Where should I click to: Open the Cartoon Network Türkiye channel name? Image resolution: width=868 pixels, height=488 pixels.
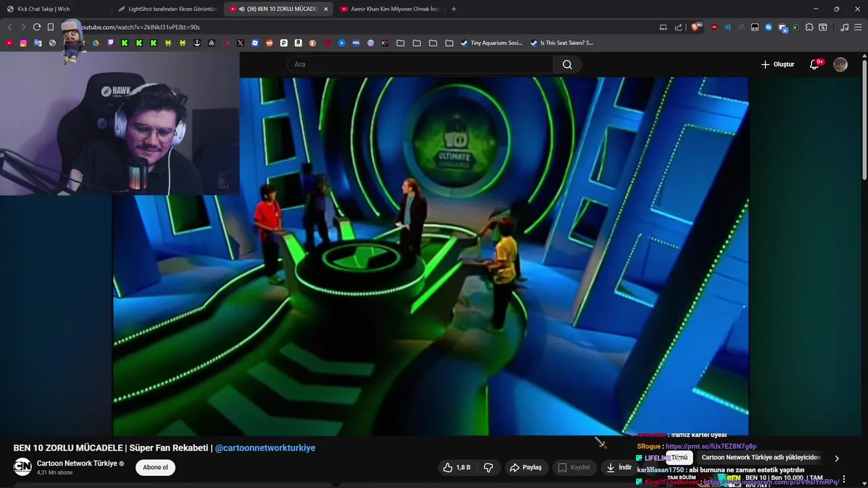tap(77, 464)
